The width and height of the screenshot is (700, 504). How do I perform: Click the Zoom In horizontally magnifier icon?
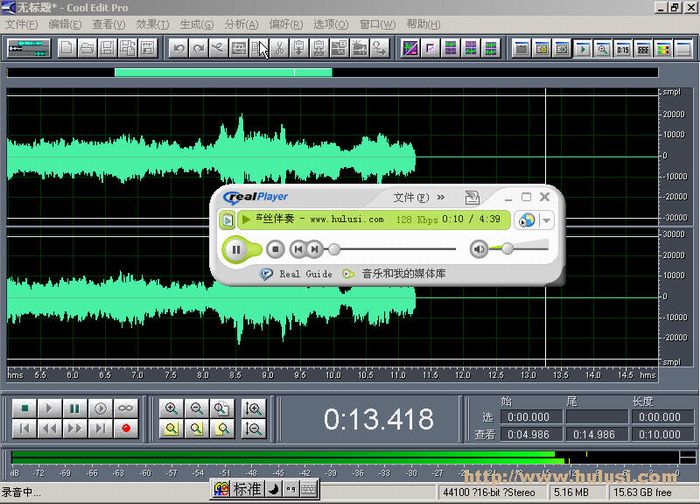[171, 408]
